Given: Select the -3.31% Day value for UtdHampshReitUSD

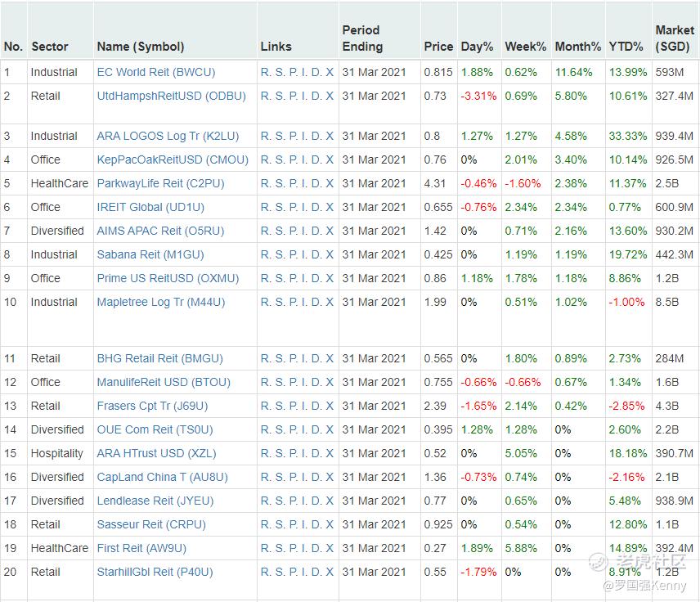Looking at the screenshot, I should 478,96.
